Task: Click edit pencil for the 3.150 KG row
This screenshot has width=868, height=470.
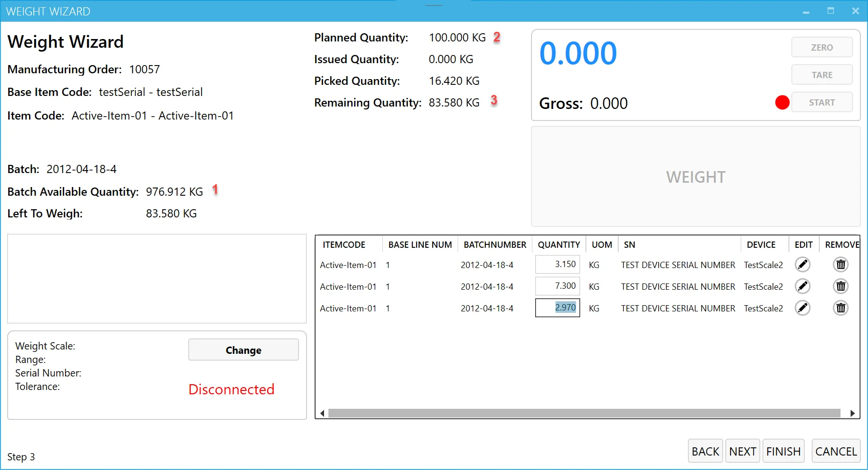Action: click(x=802, y=265)
